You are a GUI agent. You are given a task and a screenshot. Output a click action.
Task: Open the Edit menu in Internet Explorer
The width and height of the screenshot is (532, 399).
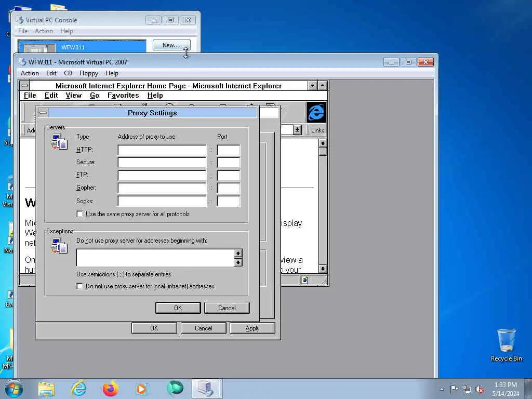click(51, 96)
